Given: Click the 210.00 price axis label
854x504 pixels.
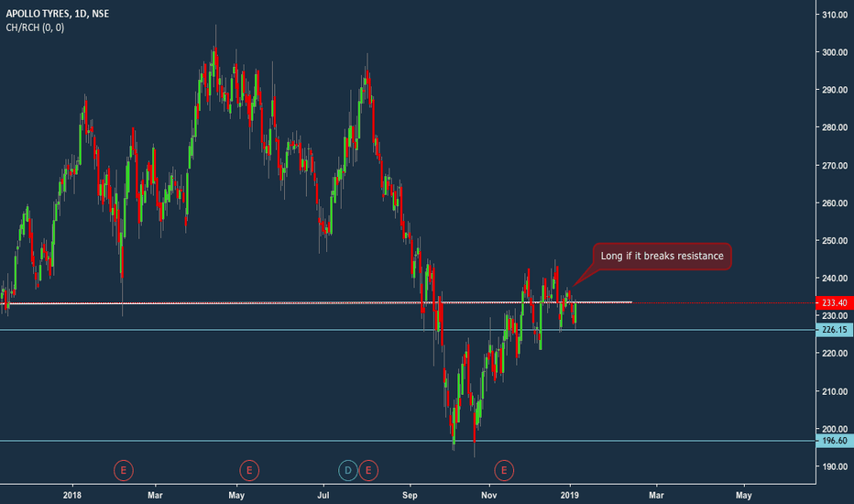Looking at the screenshot, I should coord(835,391).
